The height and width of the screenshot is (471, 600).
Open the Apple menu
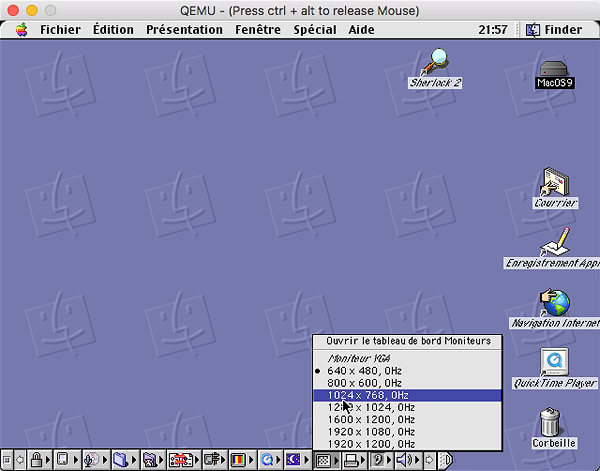22,29
